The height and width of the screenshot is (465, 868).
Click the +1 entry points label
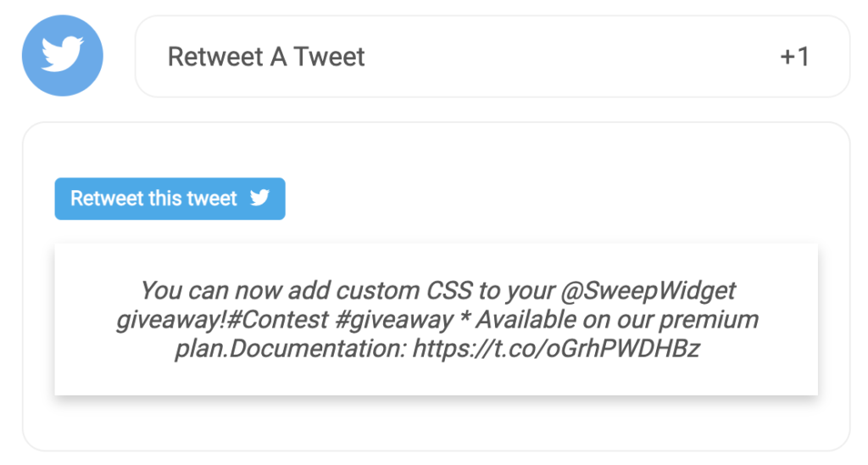coord(794,57)
